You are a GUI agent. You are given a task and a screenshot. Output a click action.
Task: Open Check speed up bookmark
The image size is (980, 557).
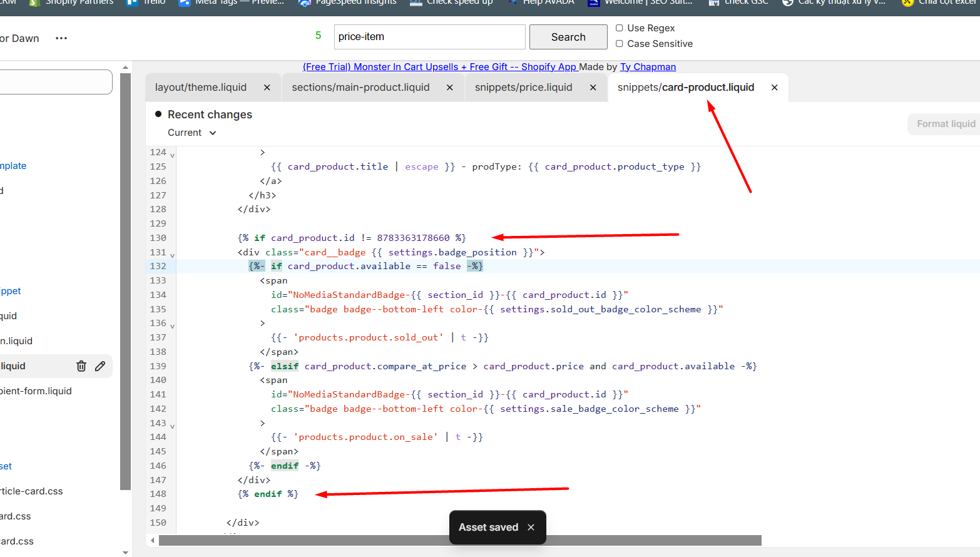pos(451,3)
